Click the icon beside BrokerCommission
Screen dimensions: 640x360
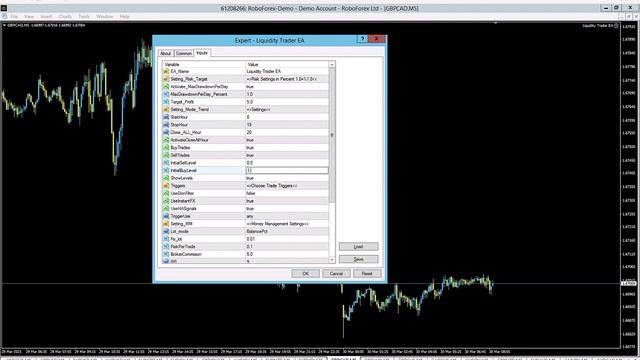pos(166,254)
